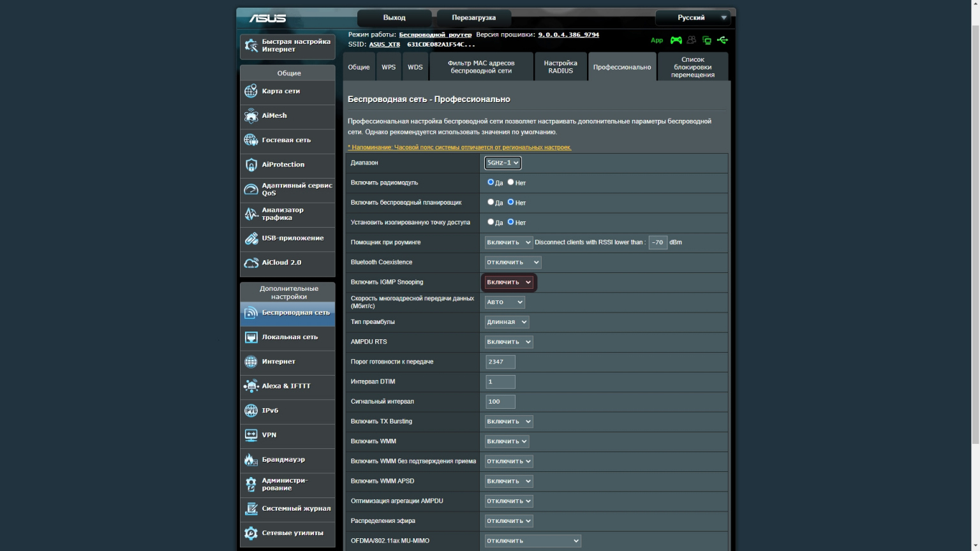
Task: Open the AMPDU RTS dropdown
Action: pos(509,342)
